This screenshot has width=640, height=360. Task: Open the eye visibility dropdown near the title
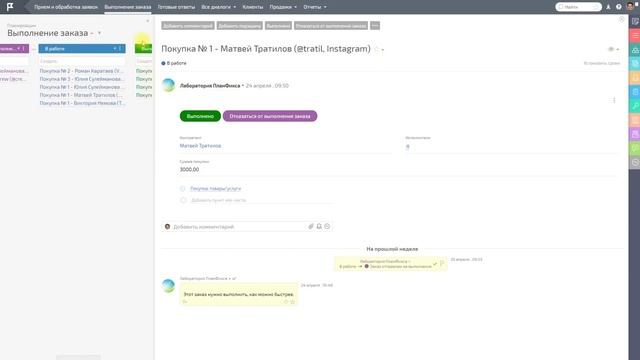[613, 49]
